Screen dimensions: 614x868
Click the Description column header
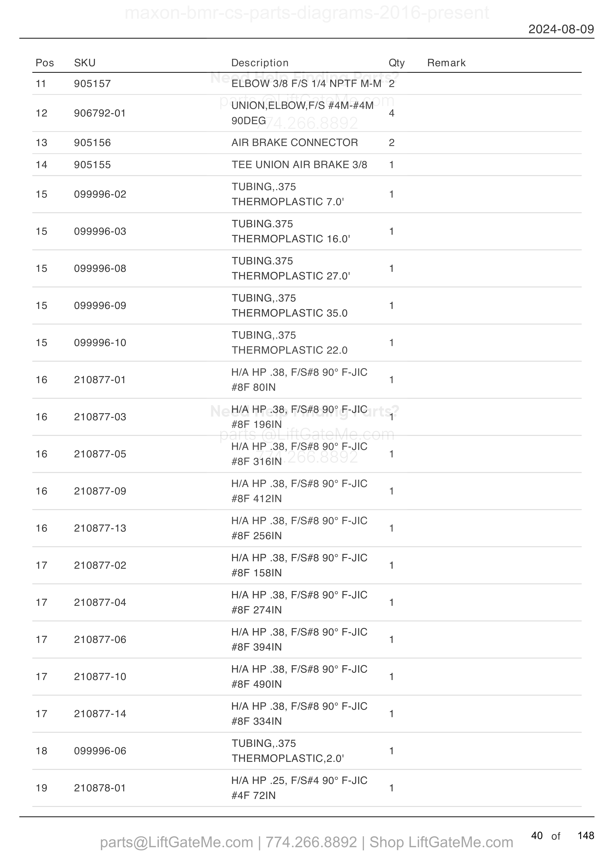coord(260,63)
